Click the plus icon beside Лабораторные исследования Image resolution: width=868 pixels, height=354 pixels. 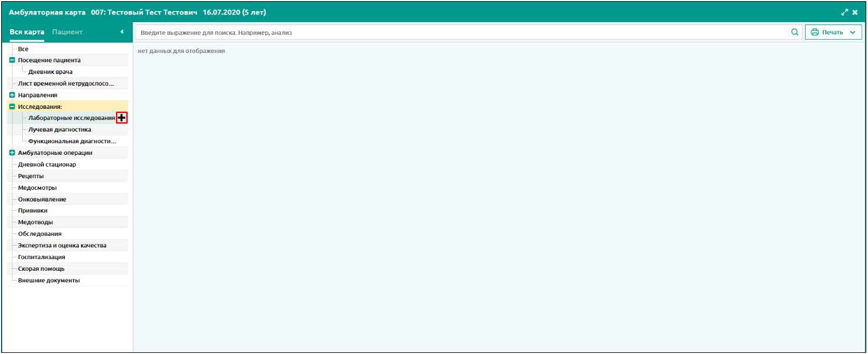(x=122, y=118)
